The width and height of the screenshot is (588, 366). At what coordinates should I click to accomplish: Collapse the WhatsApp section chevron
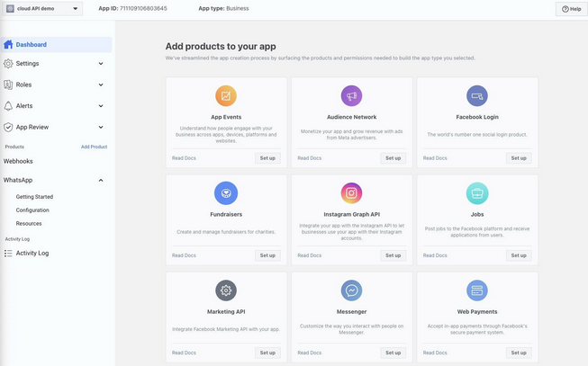point(101,180)
